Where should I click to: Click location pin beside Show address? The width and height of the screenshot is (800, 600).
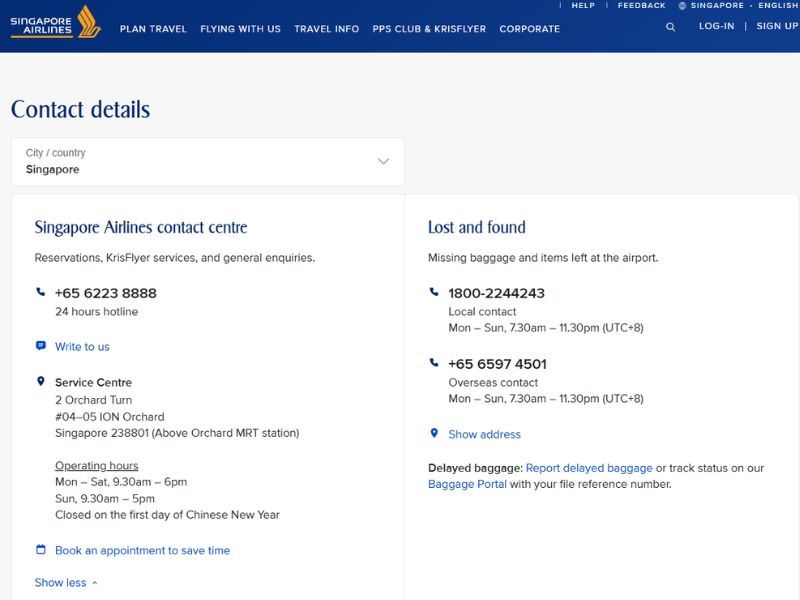point(434,433)
